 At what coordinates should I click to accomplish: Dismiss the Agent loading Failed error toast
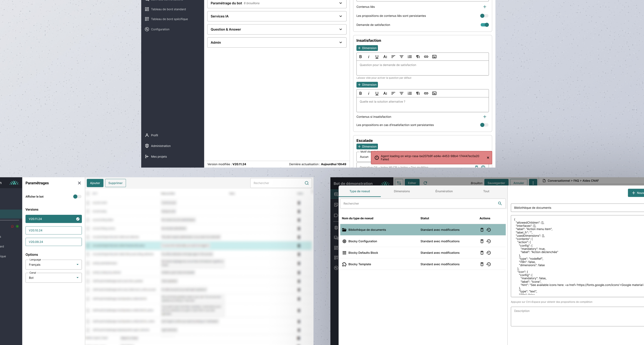tap(488, 158)
